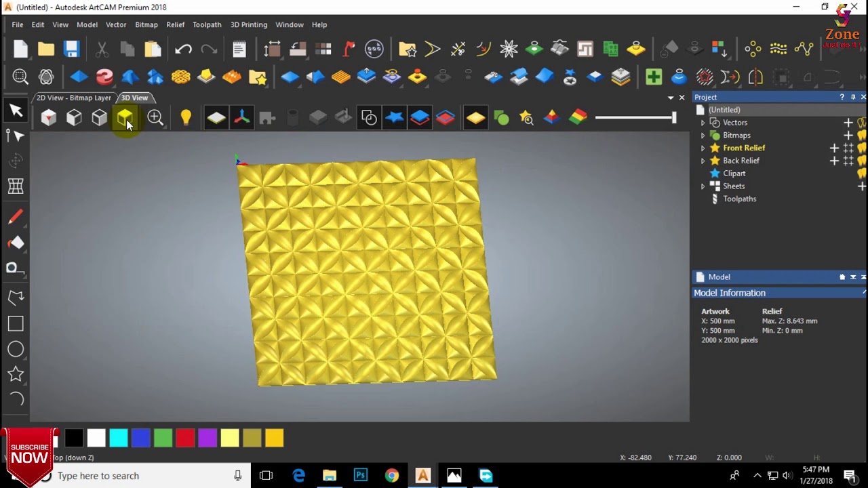This screenshot has width=868, height=488.
Task: Select the Create Arc tool
Action: click(x=16, y=399)
